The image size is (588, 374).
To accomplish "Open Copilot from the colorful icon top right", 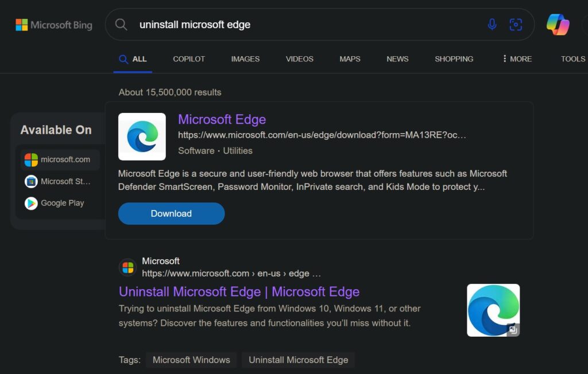I will (556, 24).
